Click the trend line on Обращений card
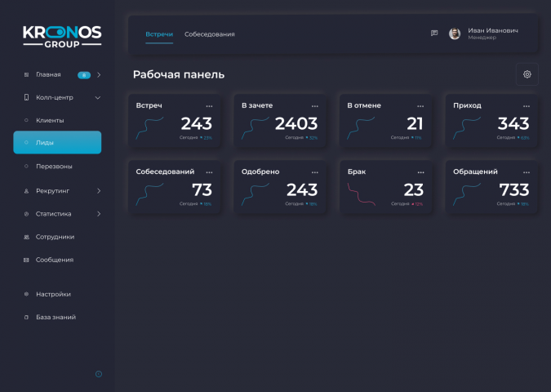 coord(467,194)
